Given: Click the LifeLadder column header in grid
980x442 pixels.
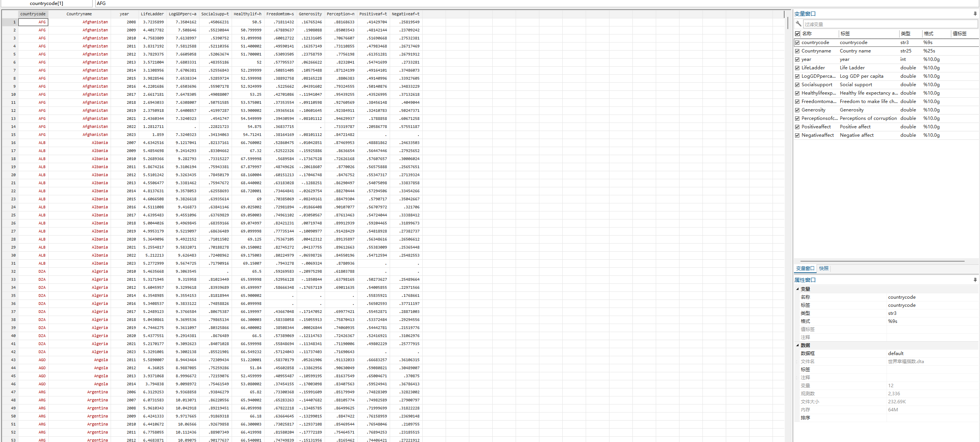Looking at the screenshot, I should 152,14.
